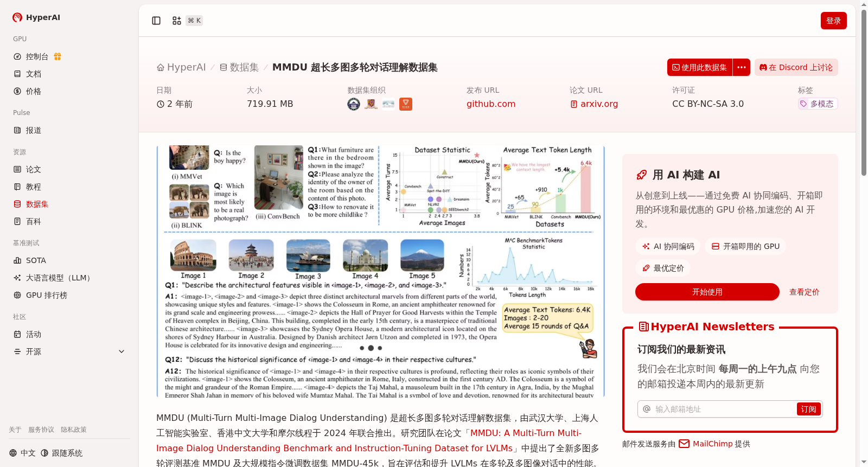Open the github.com publish URL
868x467 pixels.
(x=491, y=104)
